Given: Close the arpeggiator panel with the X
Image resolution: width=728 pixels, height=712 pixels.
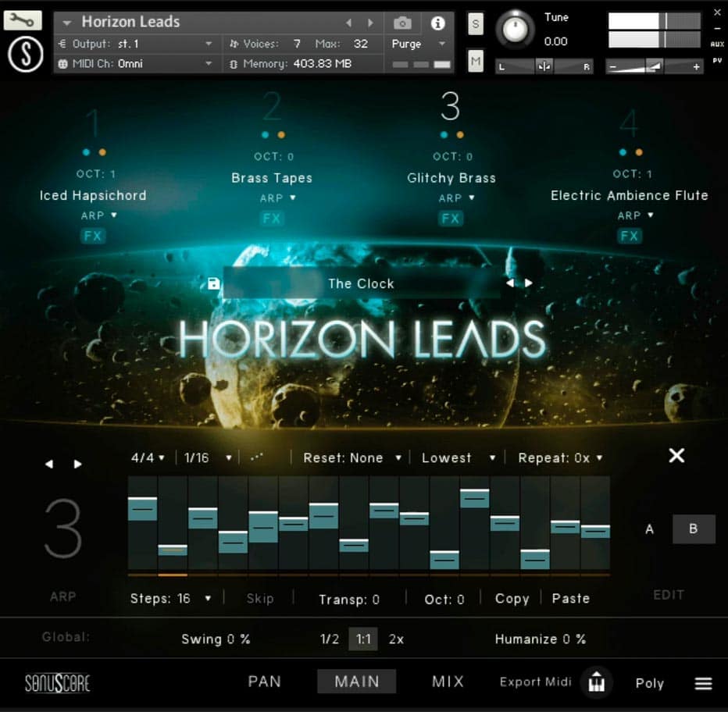Looking at the screenshot, I should click(x=676, y=455).
